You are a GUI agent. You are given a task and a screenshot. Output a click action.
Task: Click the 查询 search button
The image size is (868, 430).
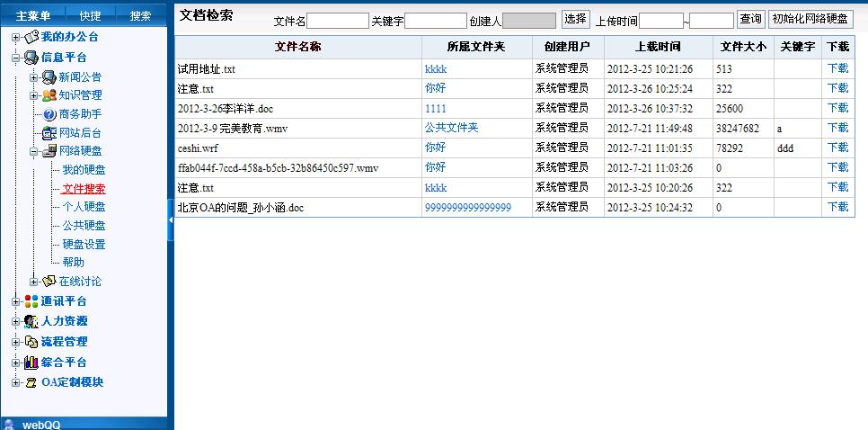coord(751,19)
